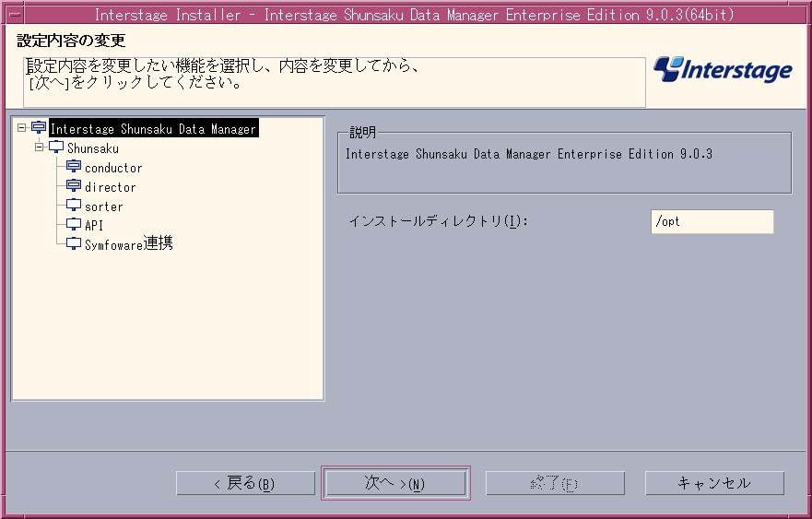Click the Interstage logo
812x519 pixels.
tap(723, 70)
